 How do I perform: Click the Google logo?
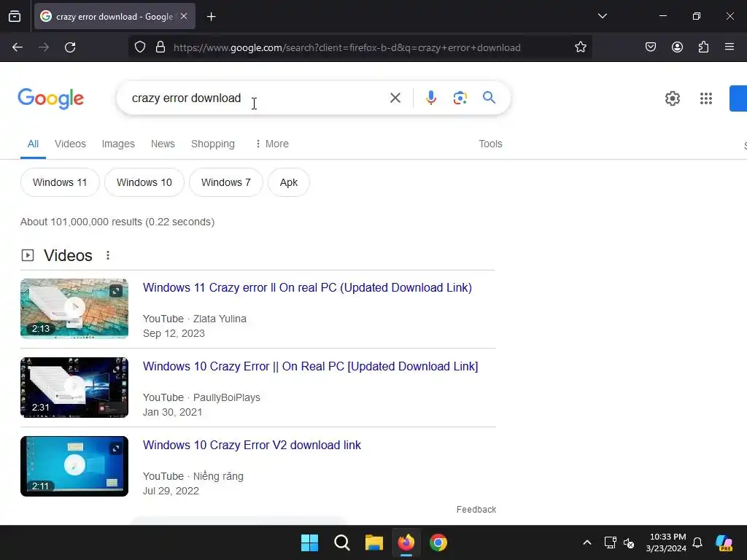coord(51,98)
